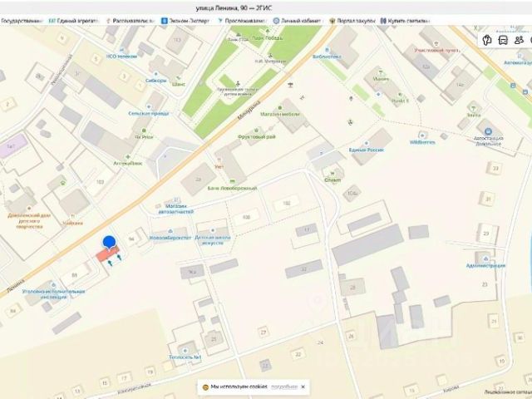Click the Магазин автозапчастей label
Image resolution: width=532 pixels, height=399 pixels.
tap(175, 209)
